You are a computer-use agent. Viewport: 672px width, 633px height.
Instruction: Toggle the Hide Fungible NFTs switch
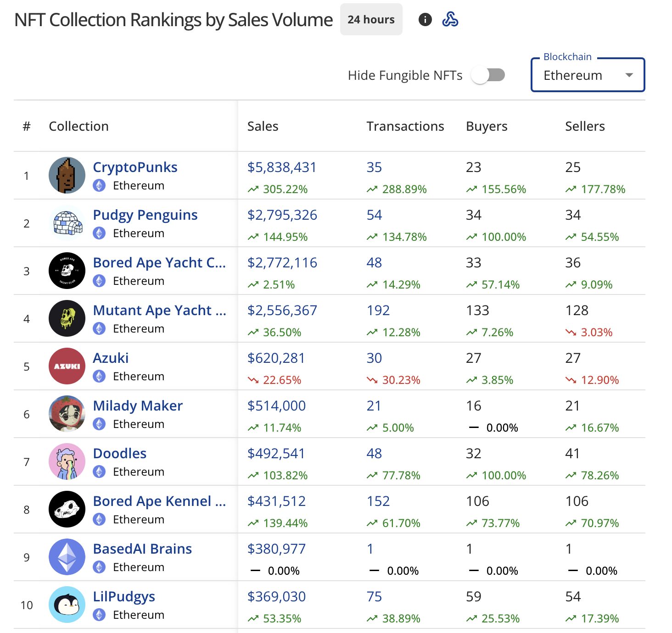(488, 75)
